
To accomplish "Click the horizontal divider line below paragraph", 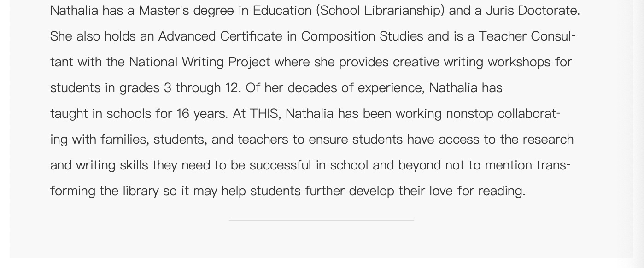I will (322, 221).
